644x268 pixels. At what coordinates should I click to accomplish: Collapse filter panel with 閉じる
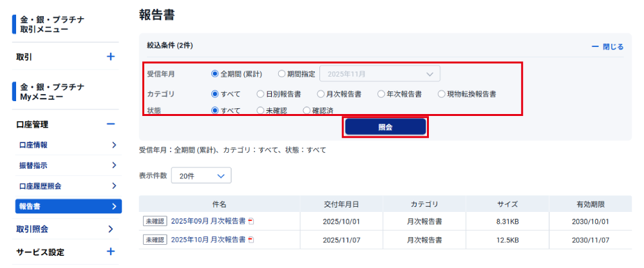pos(607,46)
